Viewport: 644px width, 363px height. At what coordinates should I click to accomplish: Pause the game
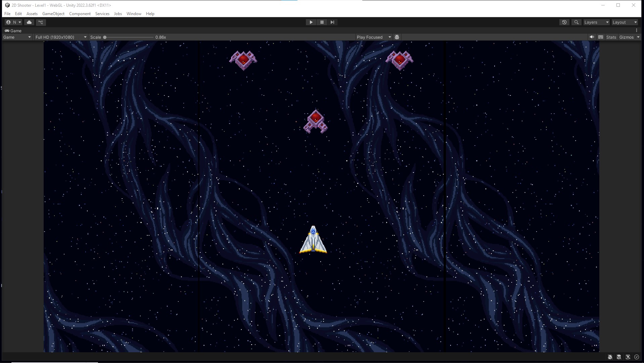(x=322, y=22)
